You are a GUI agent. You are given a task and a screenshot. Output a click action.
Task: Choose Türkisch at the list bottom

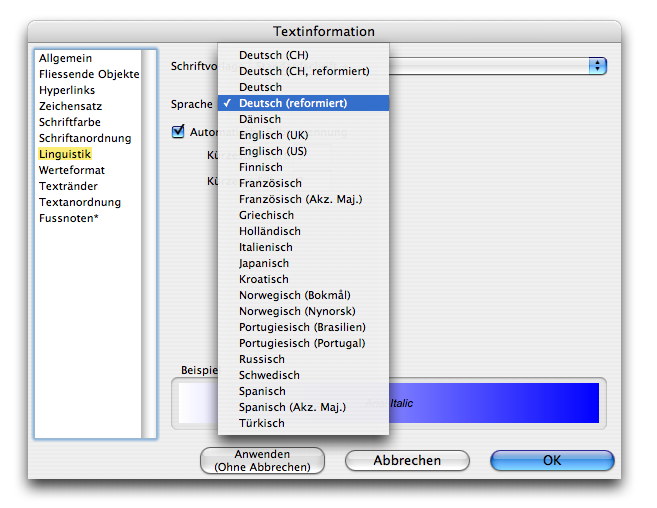(x=262, y=423)
